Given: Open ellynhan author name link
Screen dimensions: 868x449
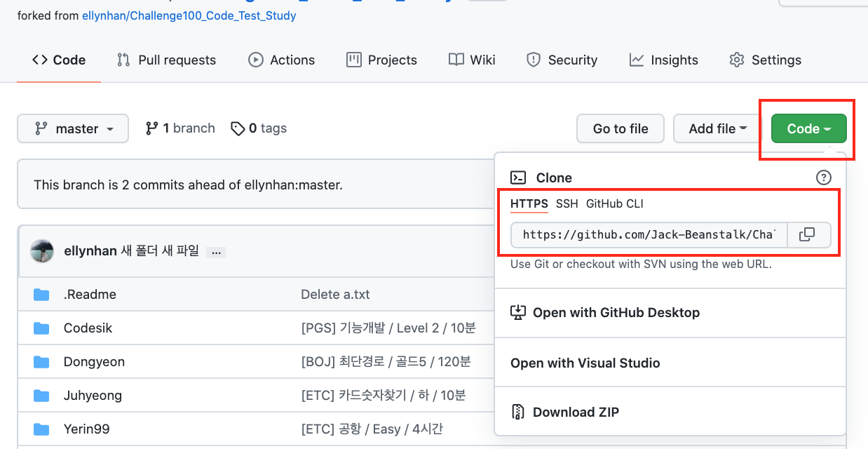Looking at the screenshot, I should pos(90,250).
